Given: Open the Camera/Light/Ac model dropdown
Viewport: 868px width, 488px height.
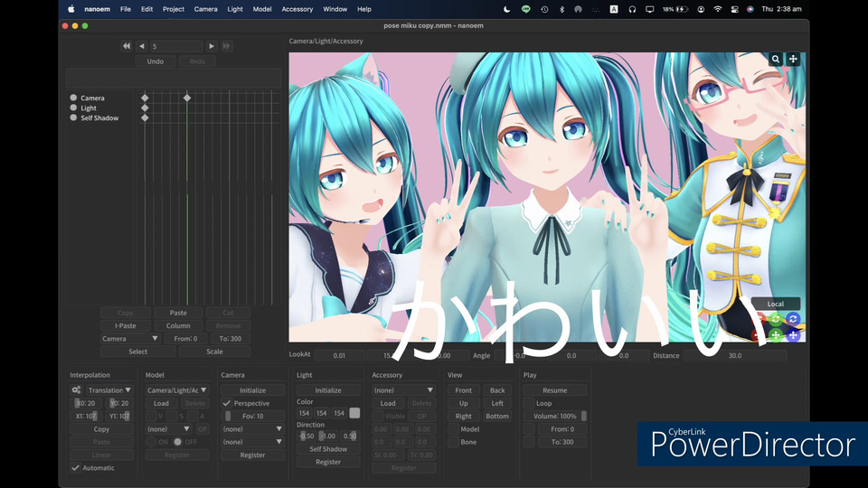Looking at the screenshot, I should [x=177, y=390].
